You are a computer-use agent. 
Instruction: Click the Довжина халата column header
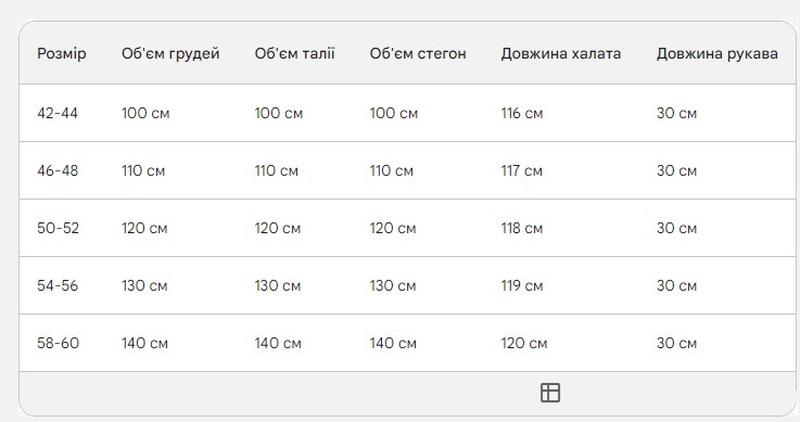(561, 54)
